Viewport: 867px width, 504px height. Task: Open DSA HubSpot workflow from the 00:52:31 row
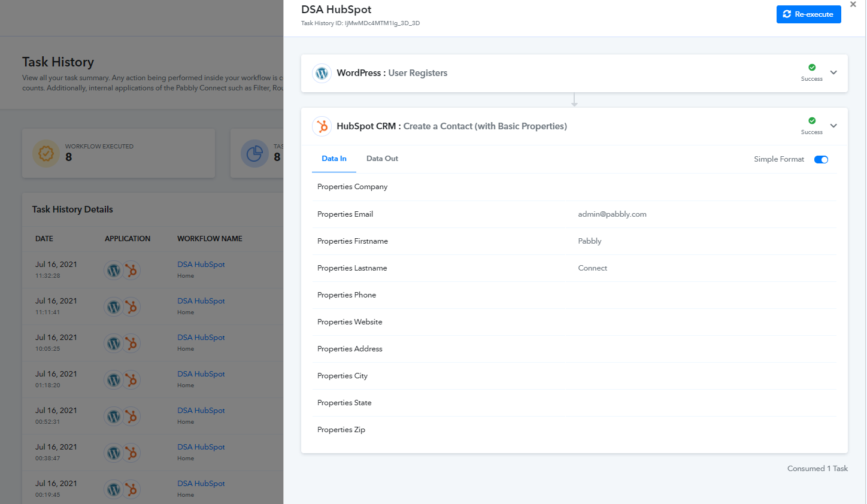201,411
